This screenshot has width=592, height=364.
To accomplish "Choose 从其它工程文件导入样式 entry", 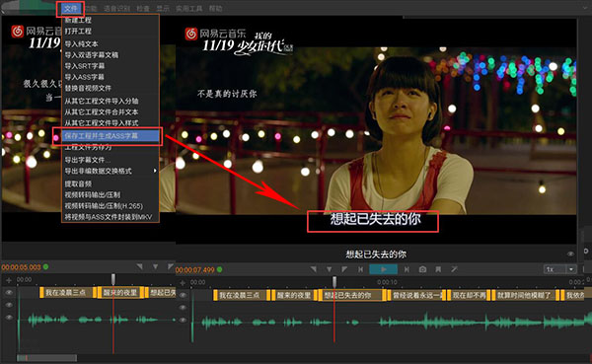I will [102, 122].
